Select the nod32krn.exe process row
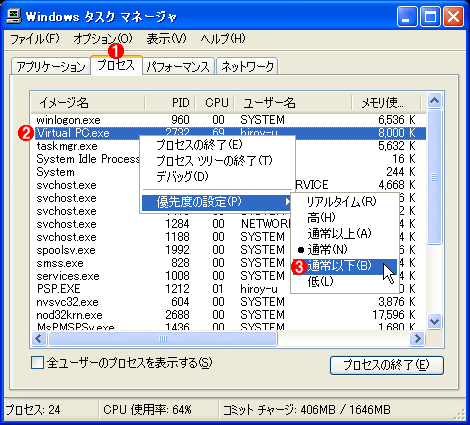This screenshot has width=470, height=425. (x=230, y=315)
